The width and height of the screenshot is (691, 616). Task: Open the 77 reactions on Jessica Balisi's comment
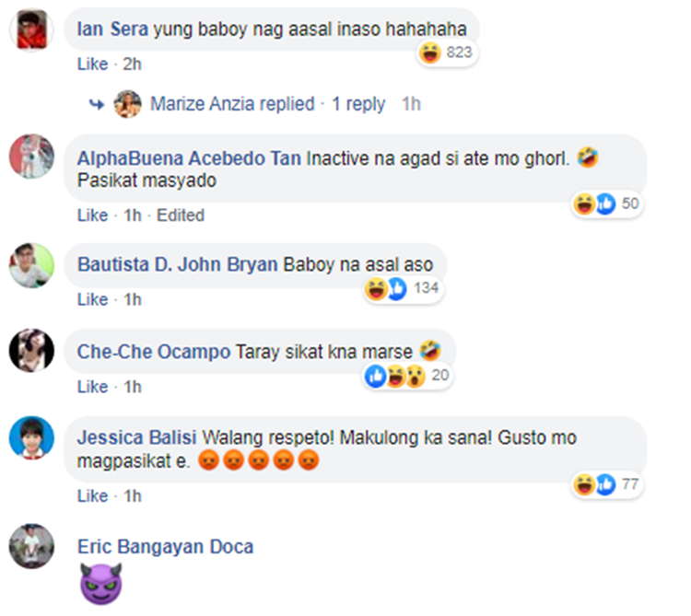pos(607,484)
